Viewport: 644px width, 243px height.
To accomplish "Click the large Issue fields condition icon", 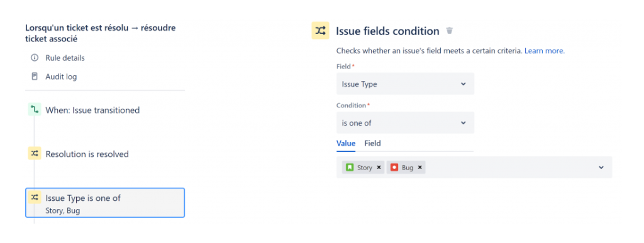I will [320, 30].
